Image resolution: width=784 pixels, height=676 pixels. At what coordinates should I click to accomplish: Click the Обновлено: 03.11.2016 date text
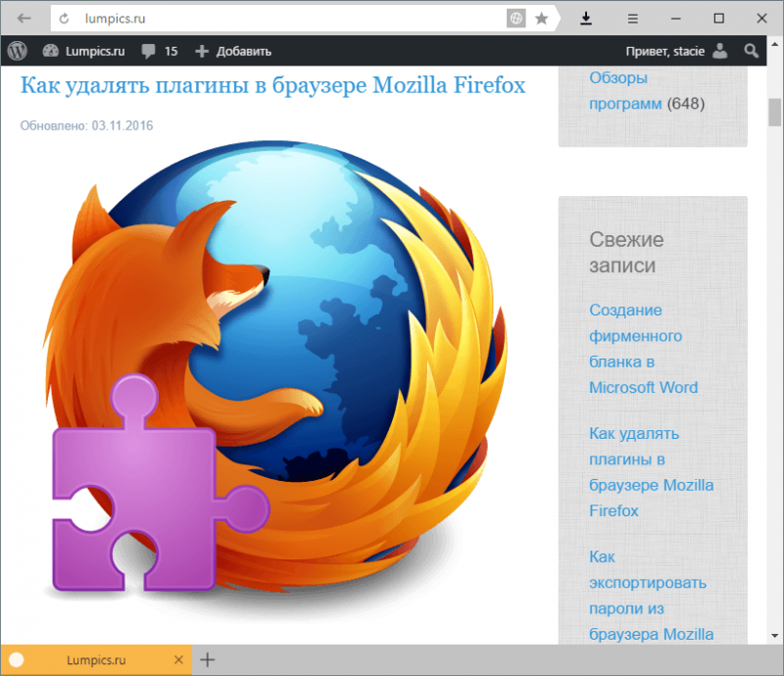86,125
